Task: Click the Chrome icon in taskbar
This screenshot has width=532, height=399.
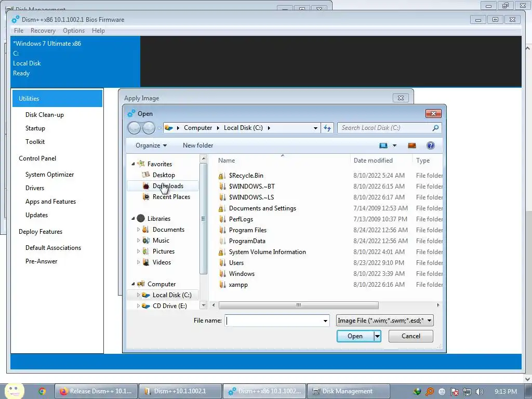Action: pos(42,391)
